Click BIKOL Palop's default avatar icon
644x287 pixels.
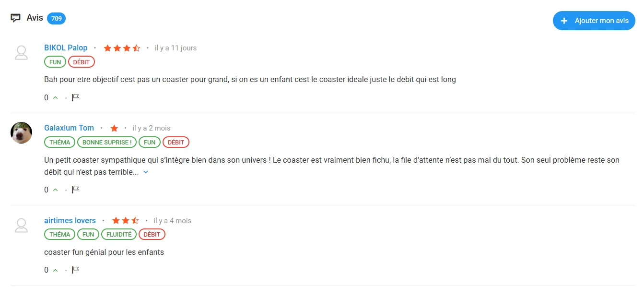click(x=21, y=52)
